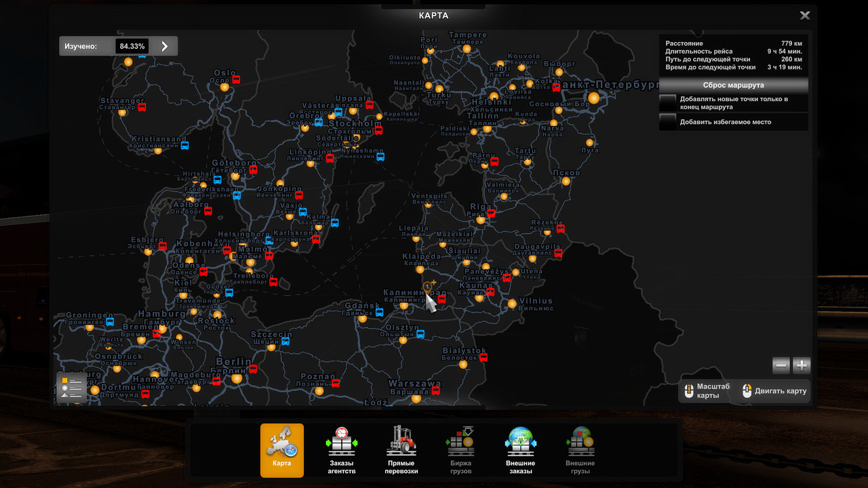Image resolution: width=868 pixels, height=488 pixels.
Task: Open the map legend list icon
Action: (x=71, y=388)
